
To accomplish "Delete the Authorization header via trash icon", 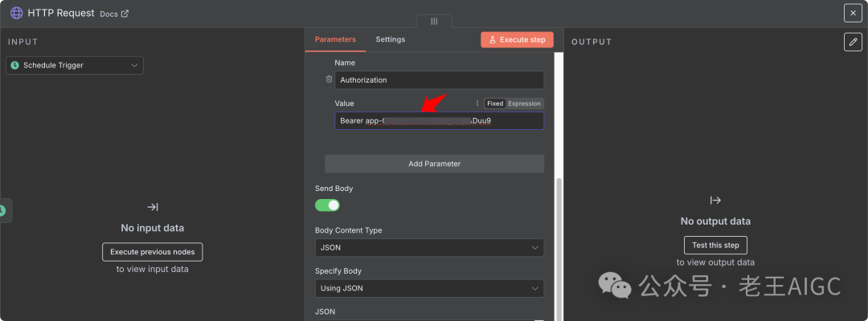I will [x=329, y=79].
